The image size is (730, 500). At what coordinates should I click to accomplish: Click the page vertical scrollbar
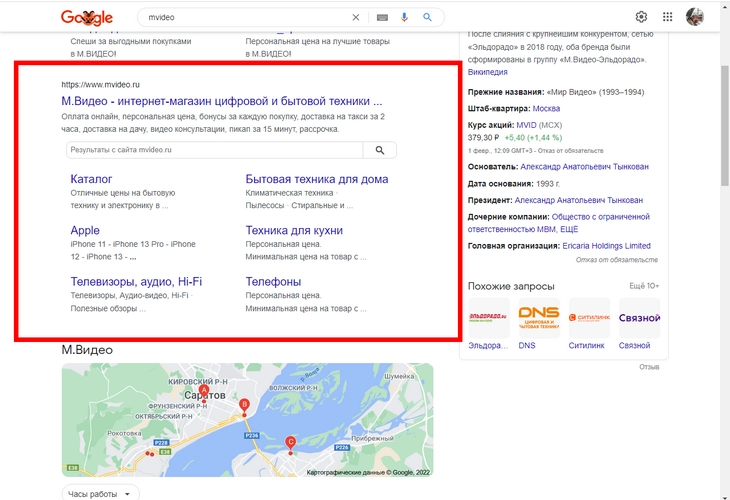(724, 126)
